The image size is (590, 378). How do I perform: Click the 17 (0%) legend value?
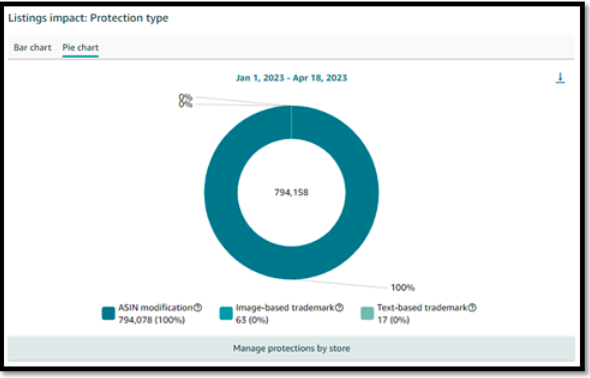(x=393, y=320)
